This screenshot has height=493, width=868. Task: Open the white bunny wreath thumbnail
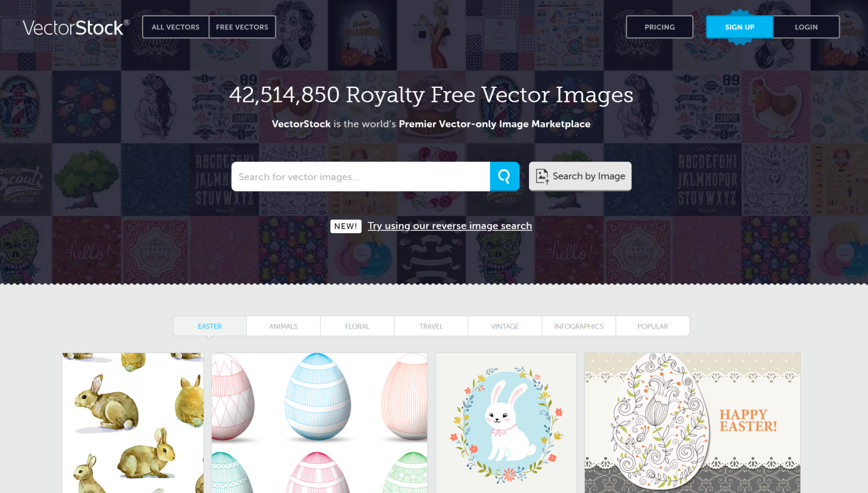pyautogui.click(x=506, y=423)
